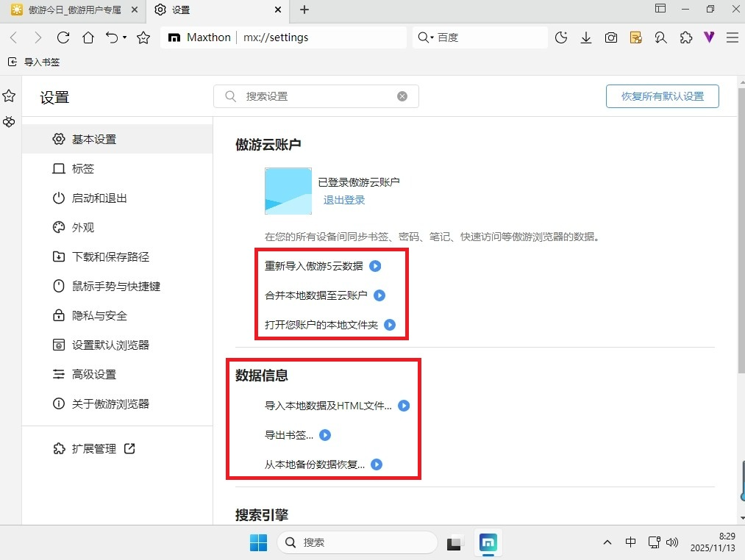Open the download manager icon
The height and width of the screenshot is (560, 745).
[586, 37]
